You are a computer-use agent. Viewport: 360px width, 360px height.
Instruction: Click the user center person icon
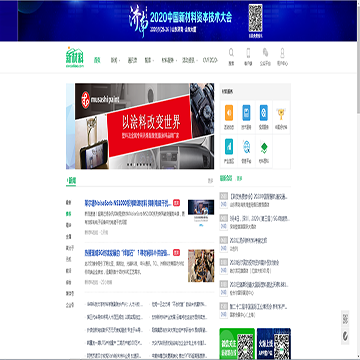point(282,53)
